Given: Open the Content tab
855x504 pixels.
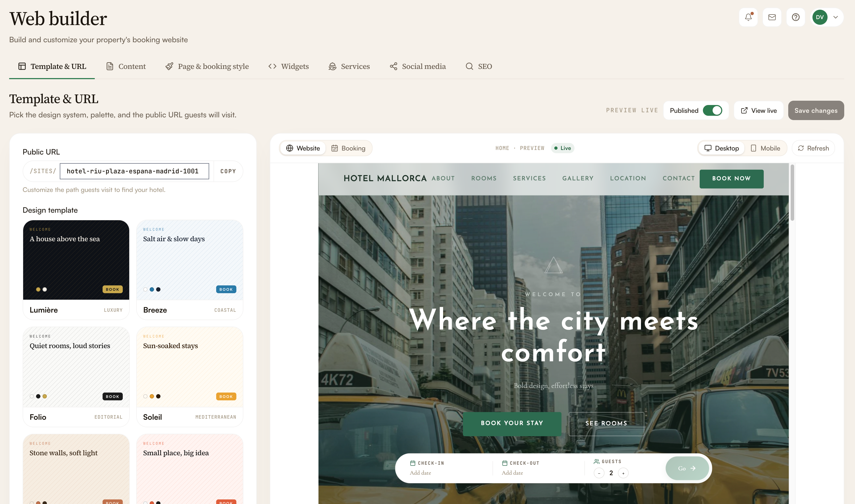Looking at the screenshot, I should point(126,66).
